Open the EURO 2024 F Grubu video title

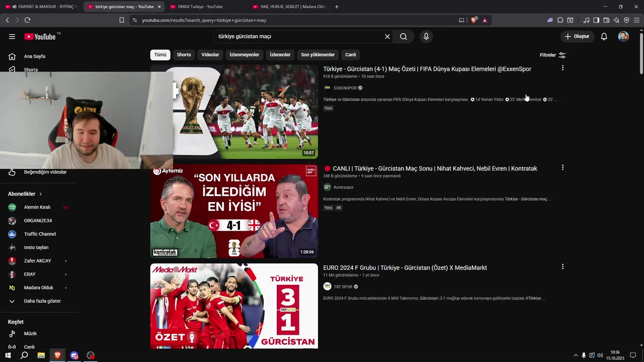(x=405, y=267)
